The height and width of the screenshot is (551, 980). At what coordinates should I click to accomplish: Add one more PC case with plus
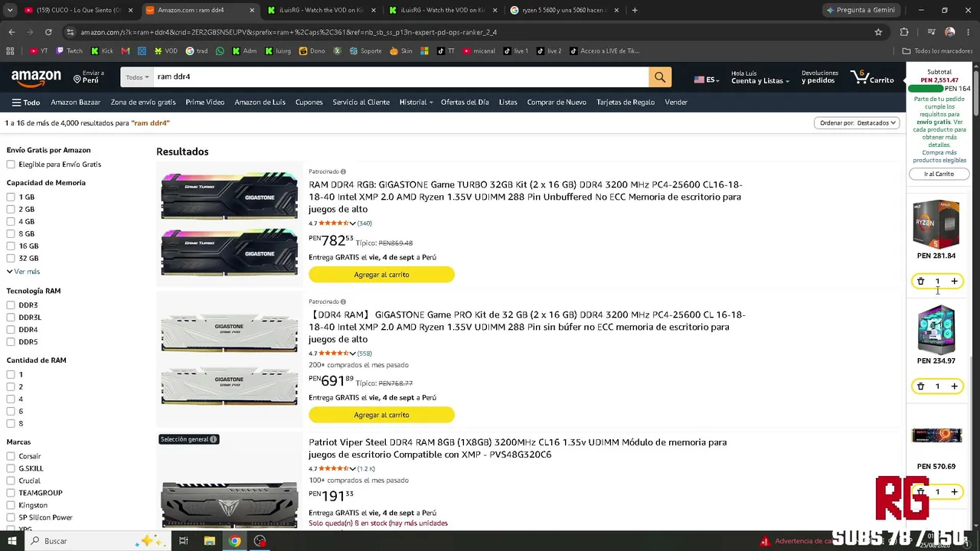(954, 386)
